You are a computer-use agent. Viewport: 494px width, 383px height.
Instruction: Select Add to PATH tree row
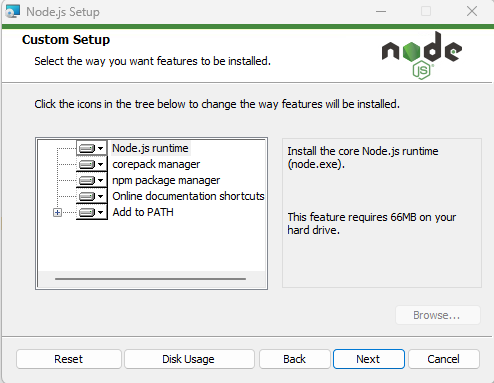pyautogui.click(x=143, y=212)
